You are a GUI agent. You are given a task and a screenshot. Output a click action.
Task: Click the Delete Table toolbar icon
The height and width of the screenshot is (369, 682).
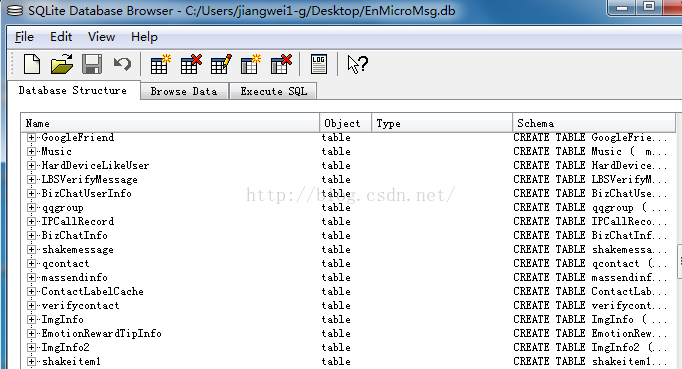191,64
